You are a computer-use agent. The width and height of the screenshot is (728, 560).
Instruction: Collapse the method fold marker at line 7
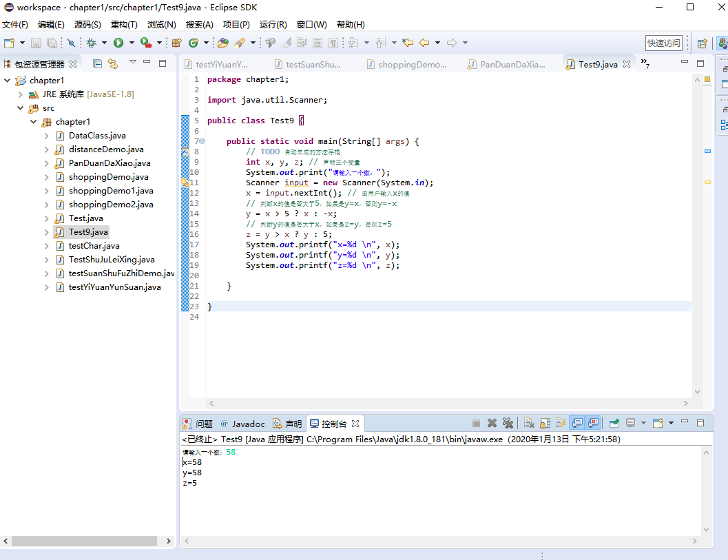tap(202, 141)
